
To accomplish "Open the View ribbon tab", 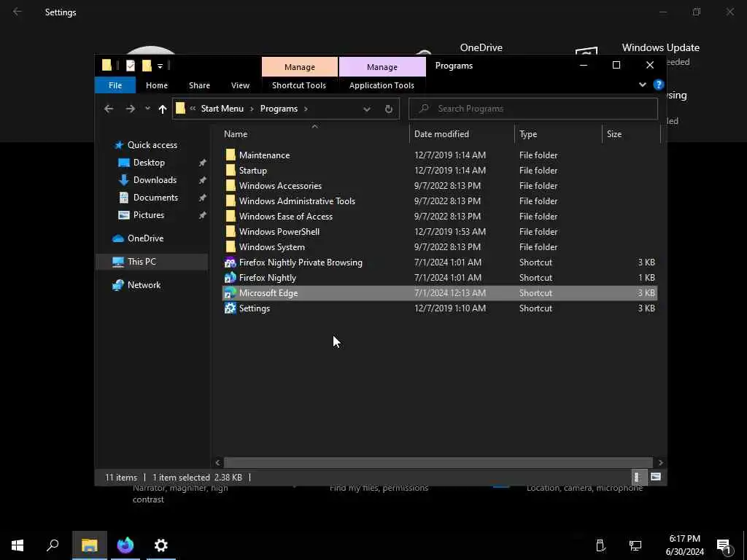I will coord(240,85).
